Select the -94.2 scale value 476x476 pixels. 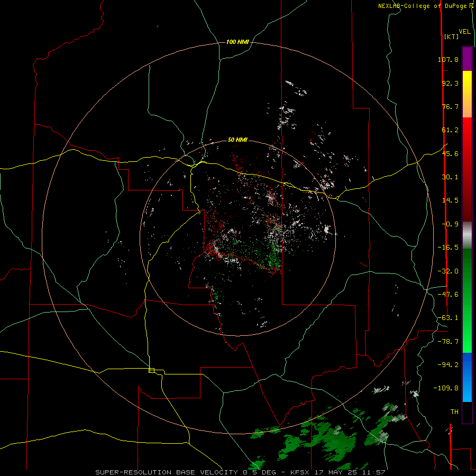448,364
